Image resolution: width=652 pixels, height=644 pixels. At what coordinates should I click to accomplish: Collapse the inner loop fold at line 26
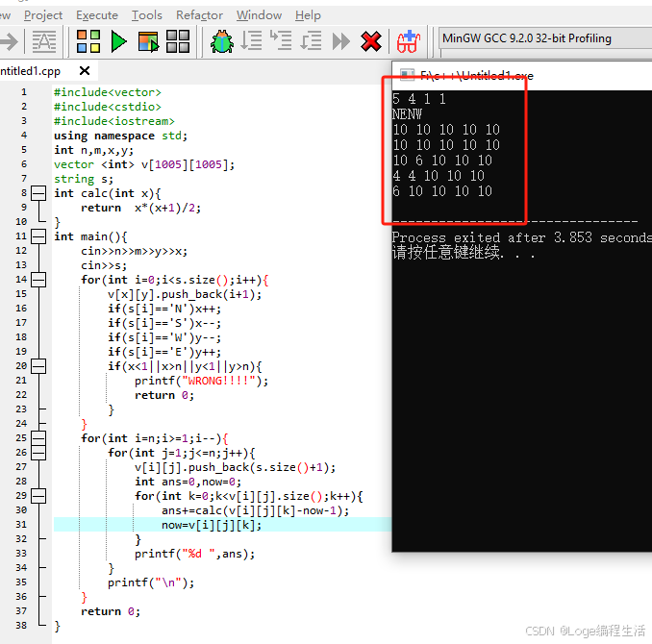(38, 453)
